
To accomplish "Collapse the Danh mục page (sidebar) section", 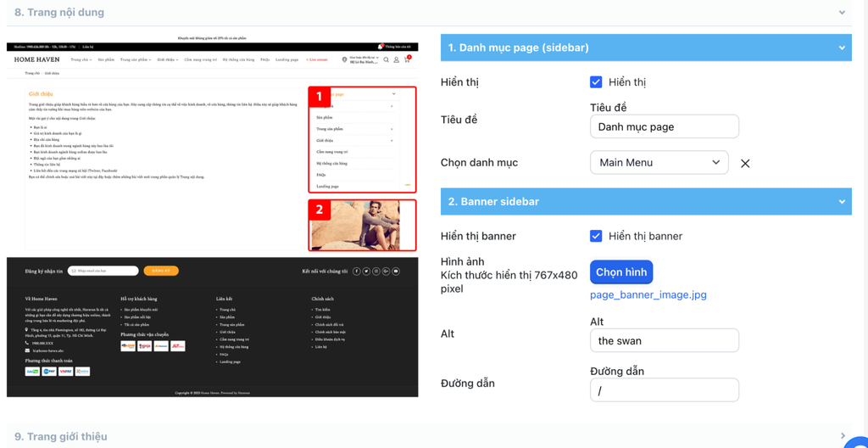I will (x=841, y=48).
